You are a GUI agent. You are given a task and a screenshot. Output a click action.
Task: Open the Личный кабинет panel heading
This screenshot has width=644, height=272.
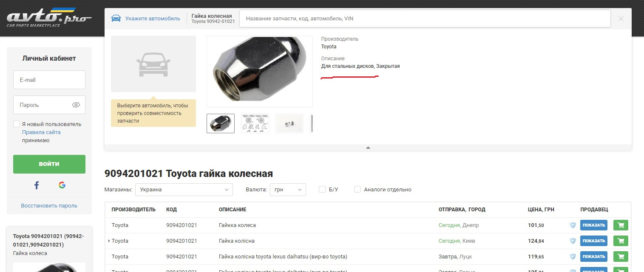tap(49, 58)
